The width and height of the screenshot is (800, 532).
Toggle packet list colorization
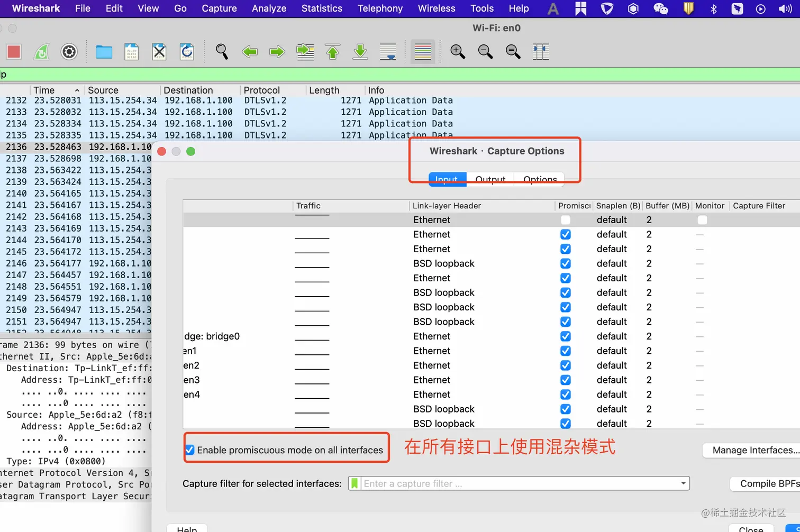423,52
